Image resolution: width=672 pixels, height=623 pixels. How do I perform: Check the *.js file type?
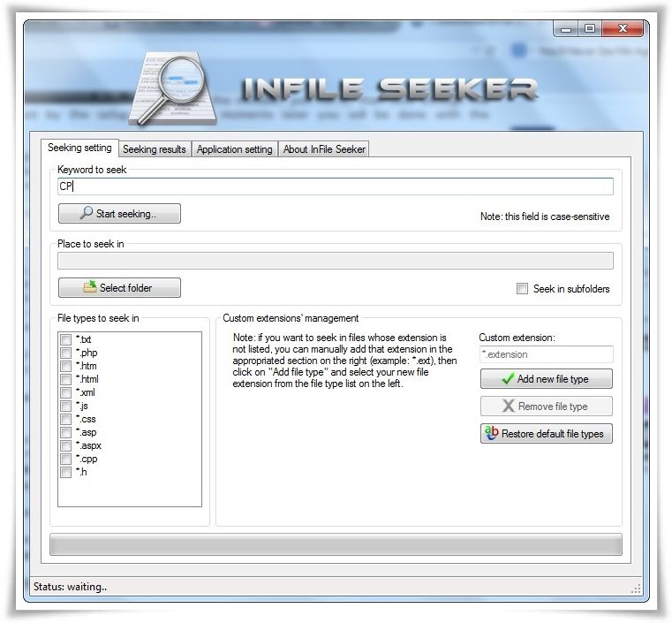click(x=65, y=406)
